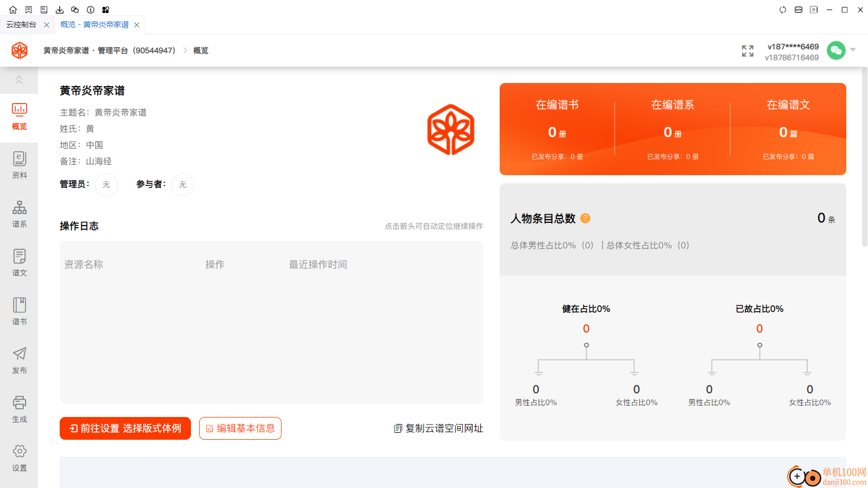Open 谱文 in the sidebar

[19, 263]
